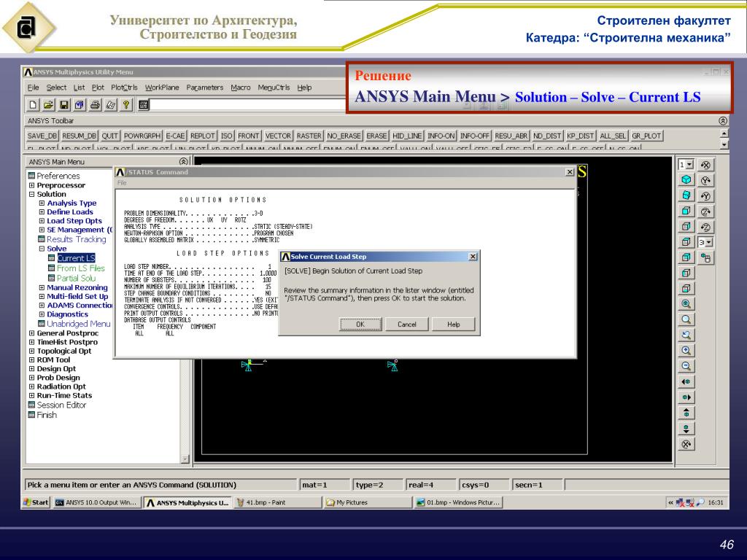Click the yellow question mark help icon

tap(126, 105)
